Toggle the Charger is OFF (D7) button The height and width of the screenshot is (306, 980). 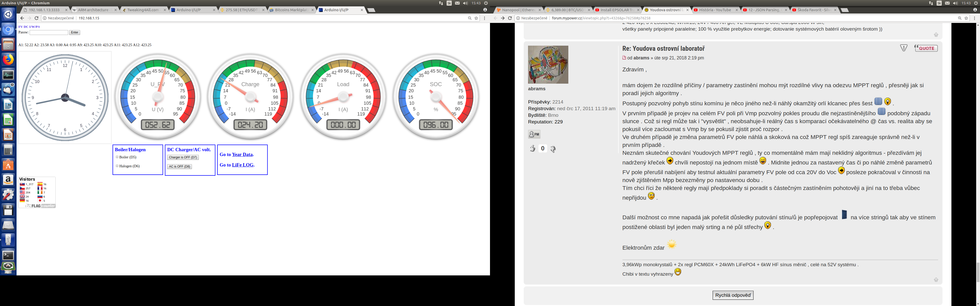(x=183, y=157)
